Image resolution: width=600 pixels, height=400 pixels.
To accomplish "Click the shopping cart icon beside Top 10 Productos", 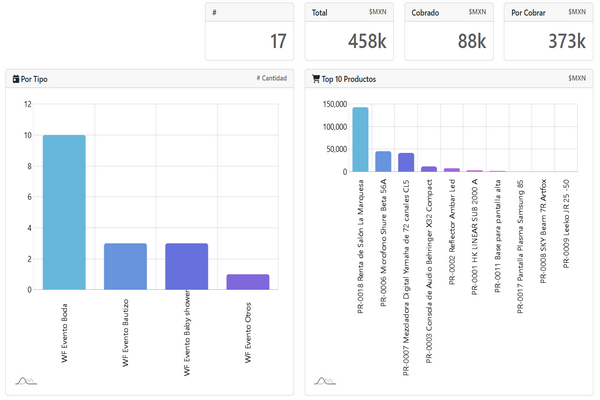I will click(316, 78).
